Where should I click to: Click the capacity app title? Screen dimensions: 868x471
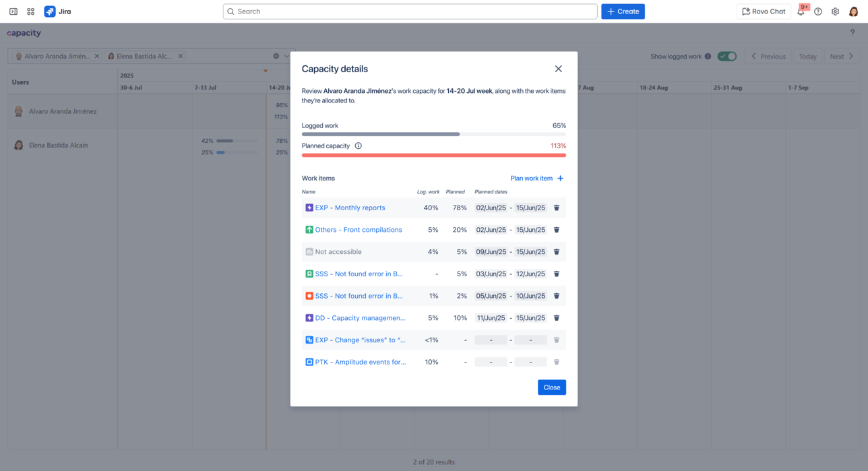click(24, 32)
